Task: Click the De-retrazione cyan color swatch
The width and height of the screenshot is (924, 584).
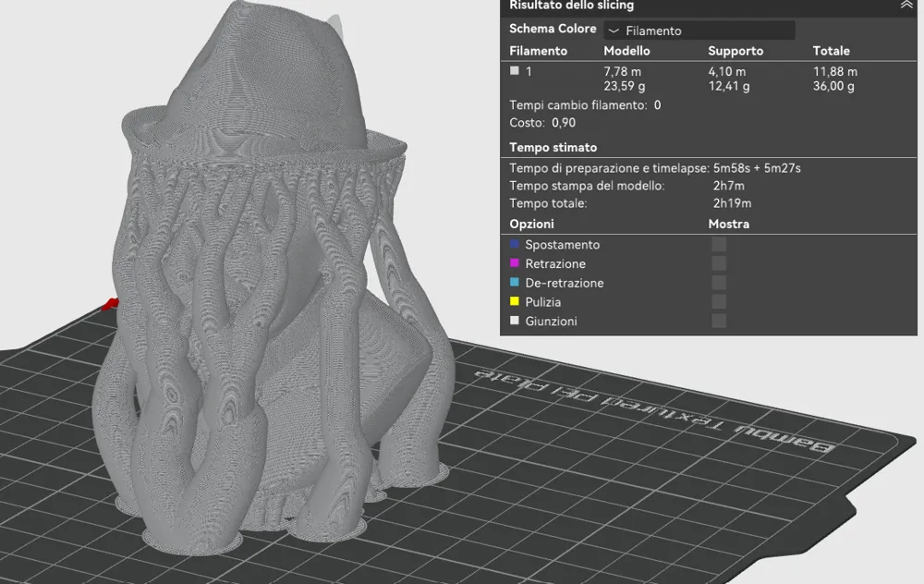Action: tap(515, 282)
